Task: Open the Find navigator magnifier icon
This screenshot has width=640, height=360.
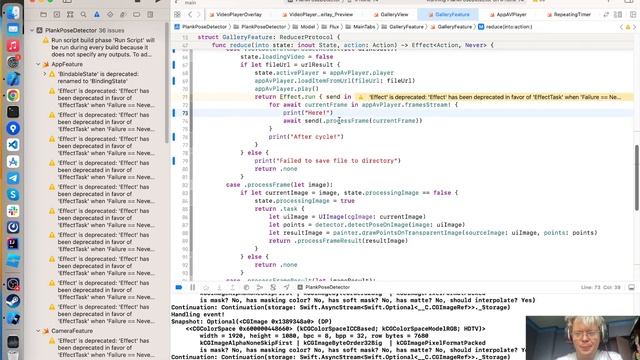Action: [83, 14]
